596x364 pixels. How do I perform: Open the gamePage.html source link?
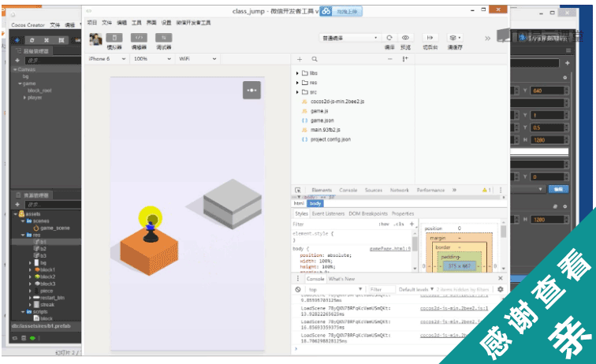(390, 249)
